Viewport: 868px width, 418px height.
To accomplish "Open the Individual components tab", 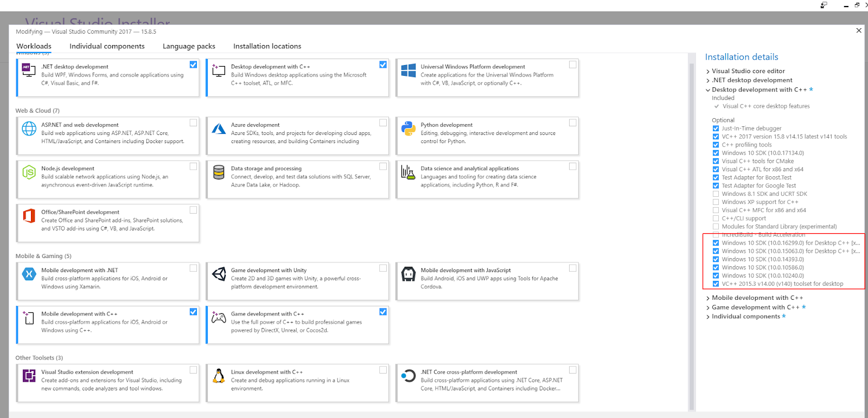I will tap(107, 46).
